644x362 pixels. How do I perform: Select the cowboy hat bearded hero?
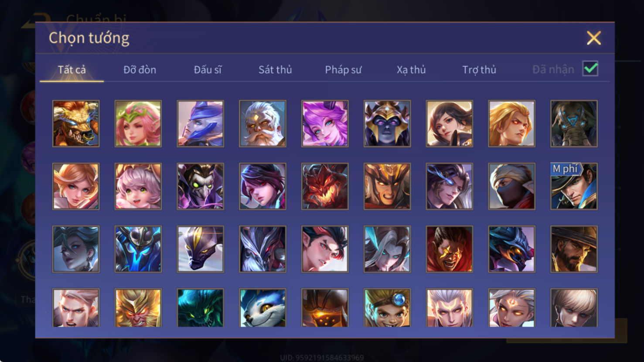tap(574, 249)
